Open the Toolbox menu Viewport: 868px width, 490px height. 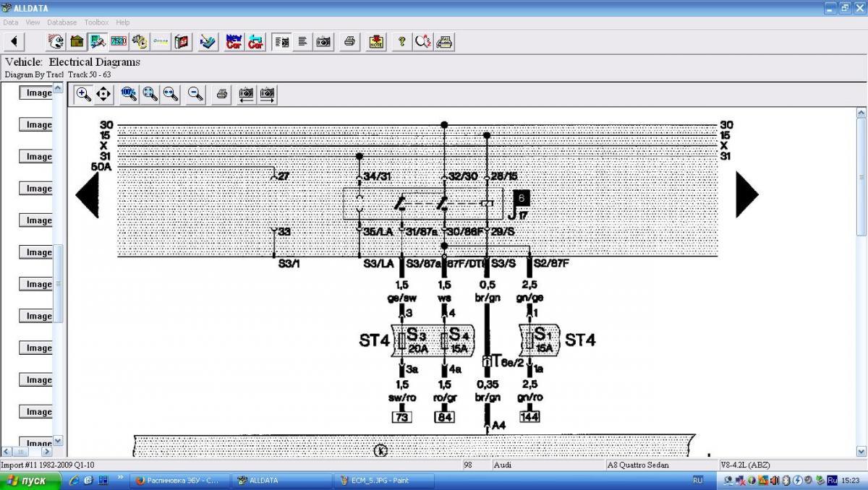pyautogui.click(x=96, y=22)
